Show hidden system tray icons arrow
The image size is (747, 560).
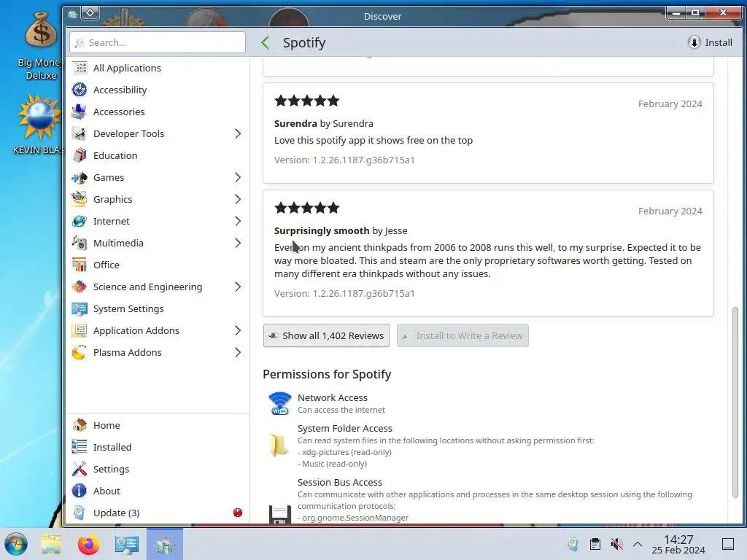tap(638, 544)
